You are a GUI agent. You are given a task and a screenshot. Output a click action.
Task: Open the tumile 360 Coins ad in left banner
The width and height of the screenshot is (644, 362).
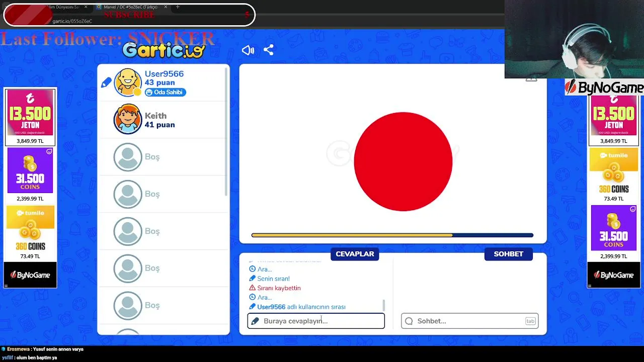tap(30, 232)
